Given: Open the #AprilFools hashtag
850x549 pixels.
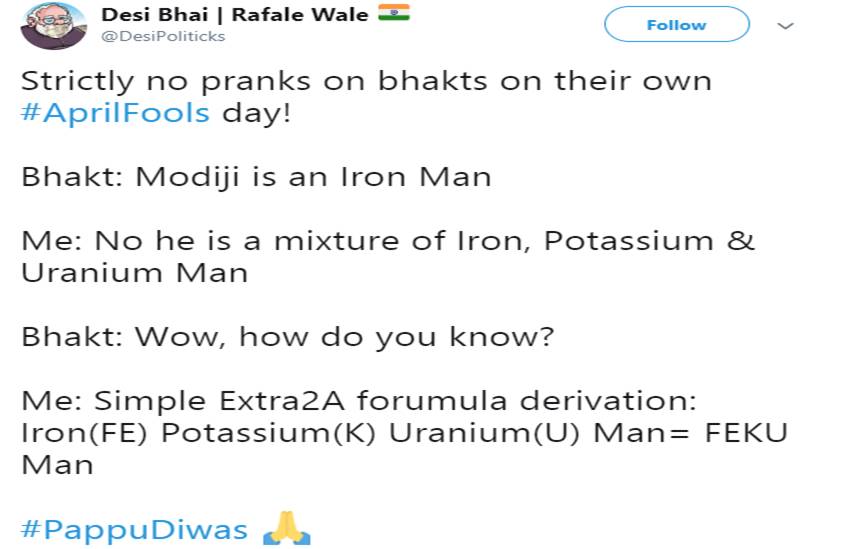Looking at the screenshot, I should click(x=115, y=112).
